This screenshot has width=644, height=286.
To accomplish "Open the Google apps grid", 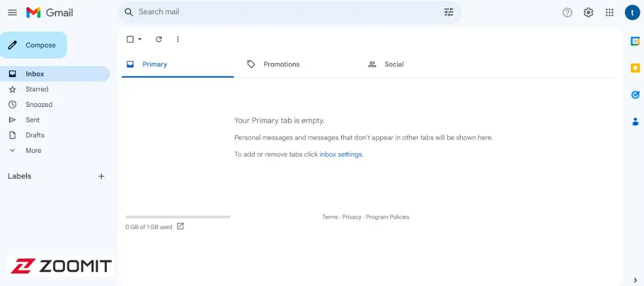I will [609, 13].
